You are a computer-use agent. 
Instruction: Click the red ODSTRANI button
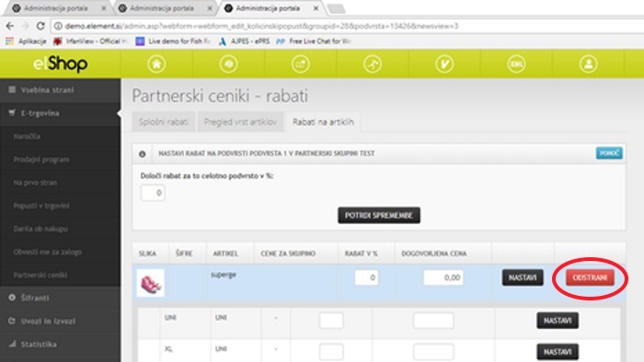590,277
